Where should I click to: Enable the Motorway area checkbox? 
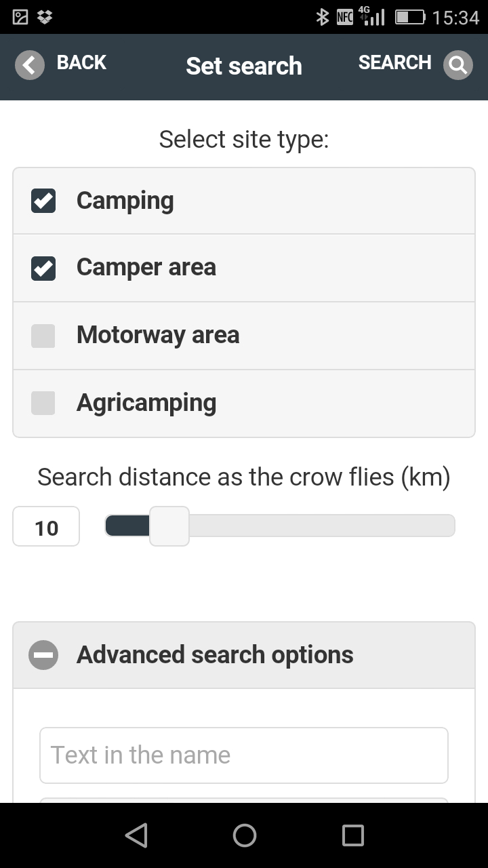[x=43, y=336]
